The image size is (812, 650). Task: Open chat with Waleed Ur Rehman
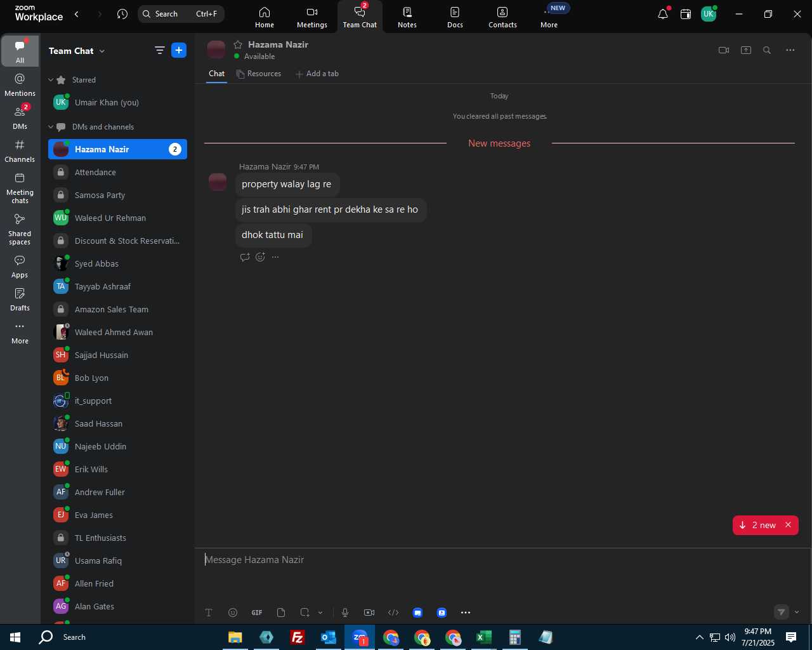(117, 218)
